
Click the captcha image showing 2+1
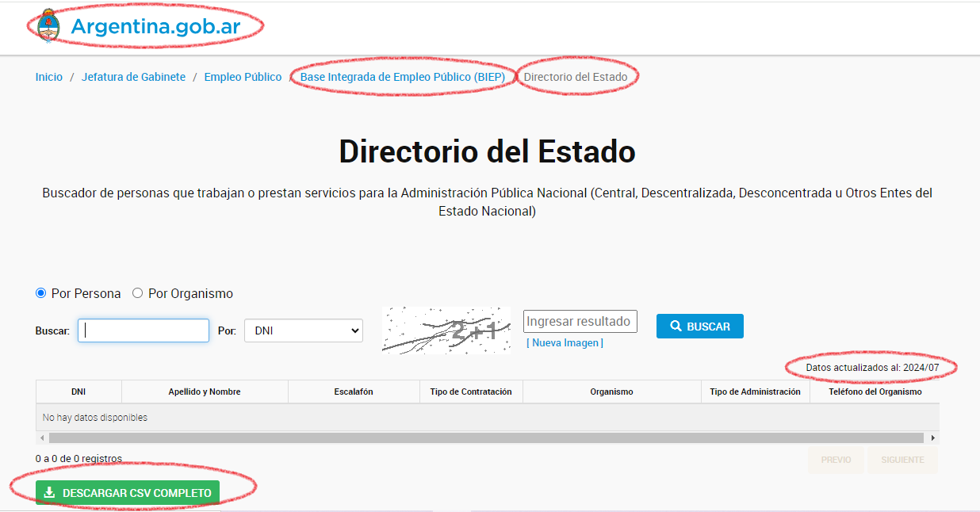pos(446,330)
